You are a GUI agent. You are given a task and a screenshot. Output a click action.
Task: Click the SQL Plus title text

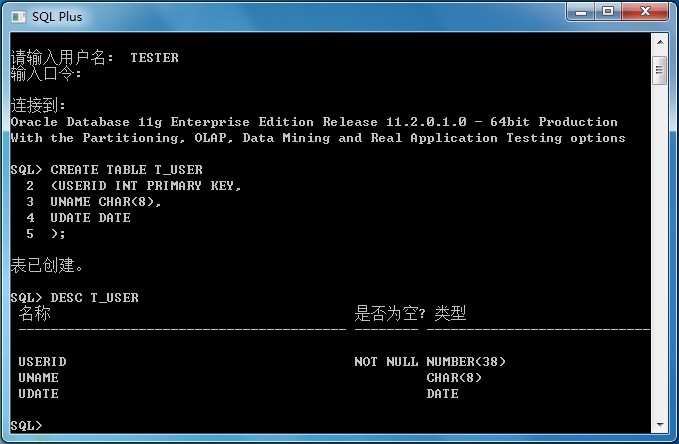tap(57, 17)
